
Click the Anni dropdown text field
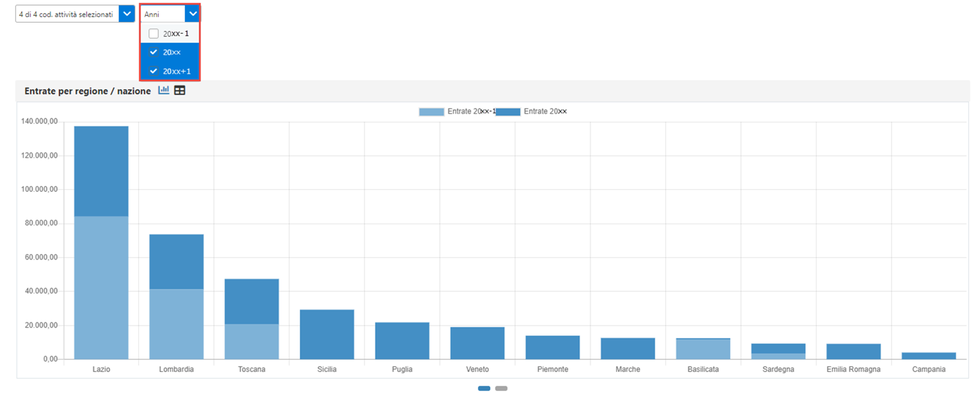pos(163,14)
